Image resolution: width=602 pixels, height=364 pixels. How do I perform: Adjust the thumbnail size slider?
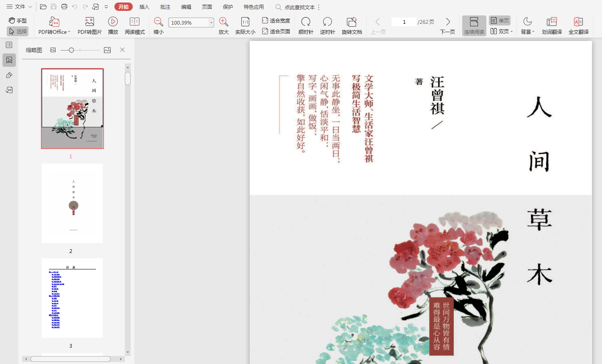click(x=71, y=50)
